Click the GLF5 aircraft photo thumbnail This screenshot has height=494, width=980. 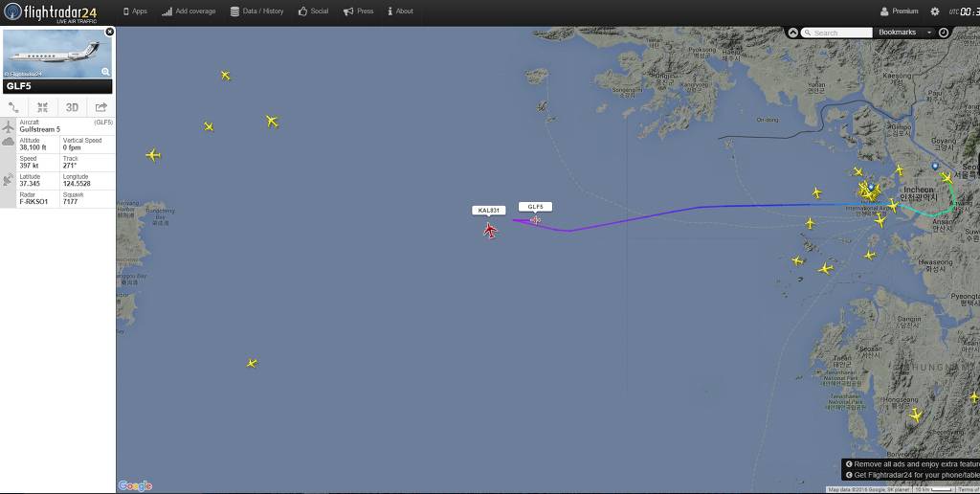pyautogui.click(x=56, y=54)
